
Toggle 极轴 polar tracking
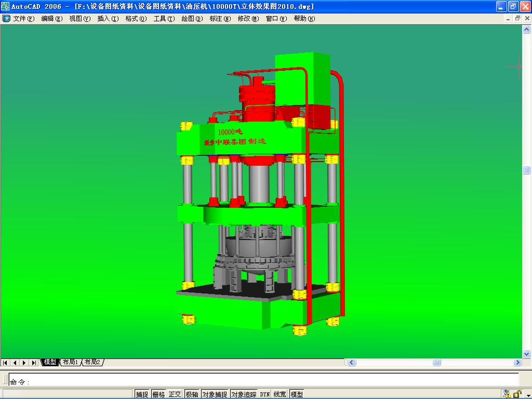pos(192,394)
